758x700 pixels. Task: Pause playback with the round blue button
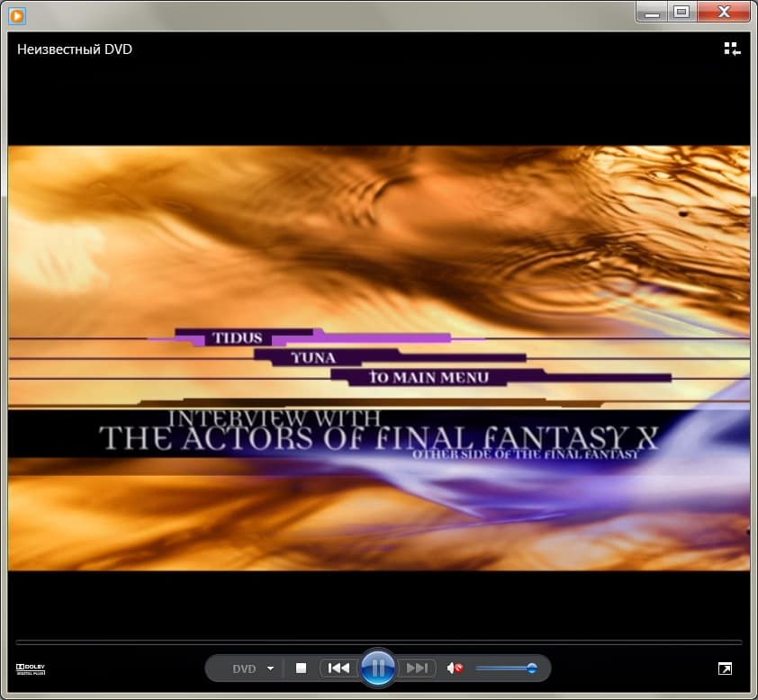(x=378, y=669)
